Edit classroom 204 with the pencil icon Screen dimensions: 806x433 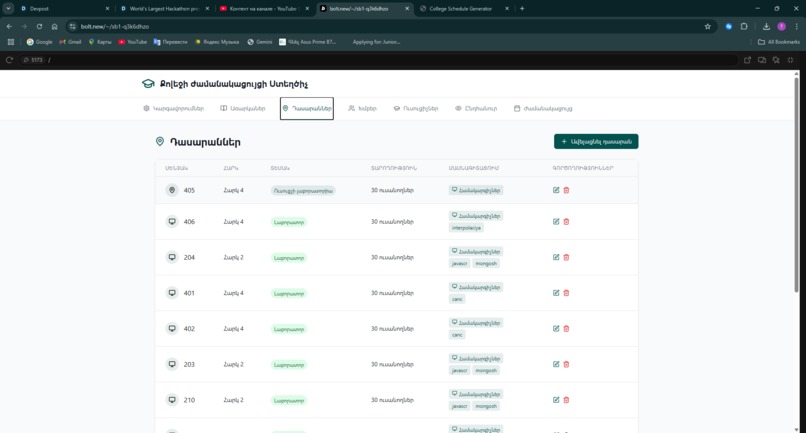coord(556,257)
